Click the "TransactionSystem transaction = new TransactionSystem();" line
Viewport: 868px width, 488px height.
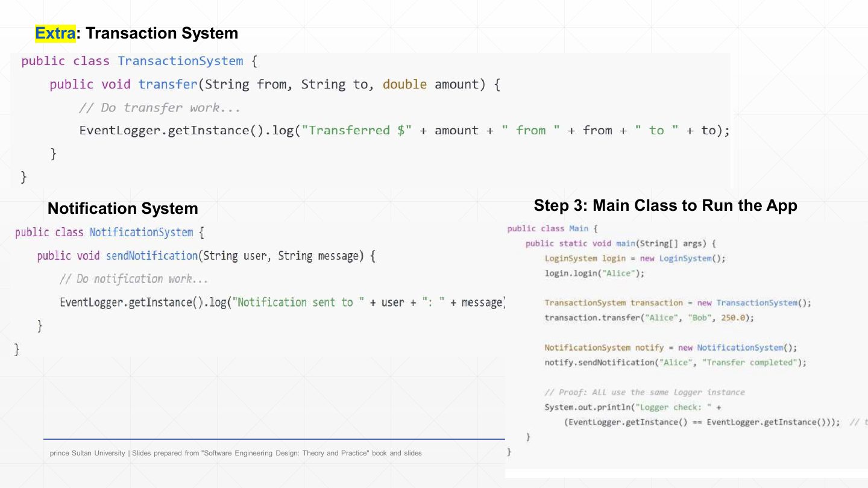coord(678,303)
